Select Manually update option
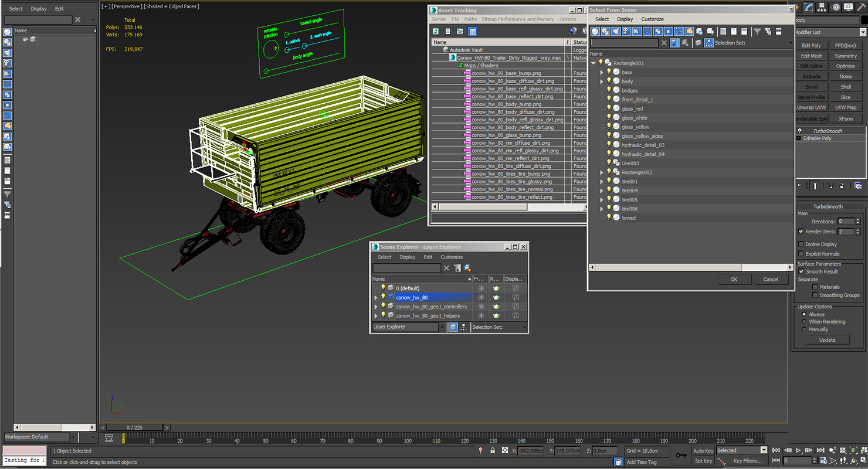Viewport: 868px width, 469px height. point(804,329)
